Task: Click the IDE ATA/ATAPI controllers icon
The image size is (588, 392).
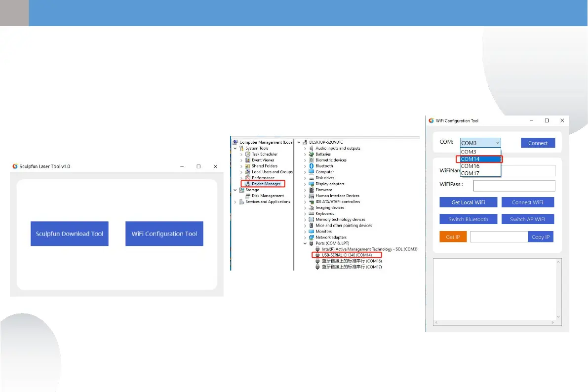Action: point(311,202)
